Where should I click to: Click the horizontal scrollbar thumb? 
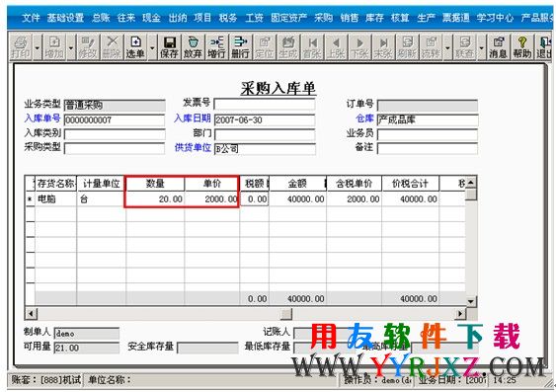(x=286, y=314)
